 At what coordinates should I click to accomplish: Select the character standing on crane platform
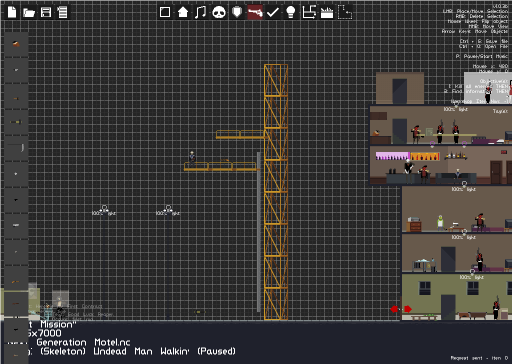coord(192,158)
